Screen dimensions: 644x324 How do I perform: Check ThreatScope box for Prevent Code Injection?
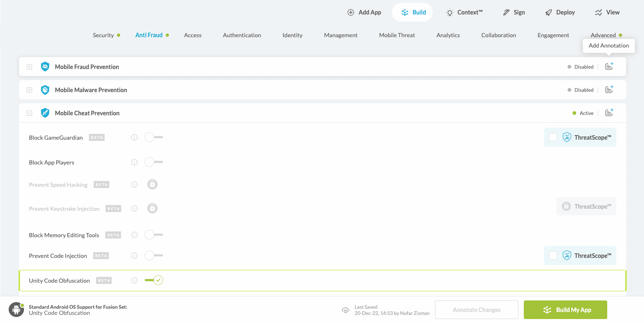point(553,256)
